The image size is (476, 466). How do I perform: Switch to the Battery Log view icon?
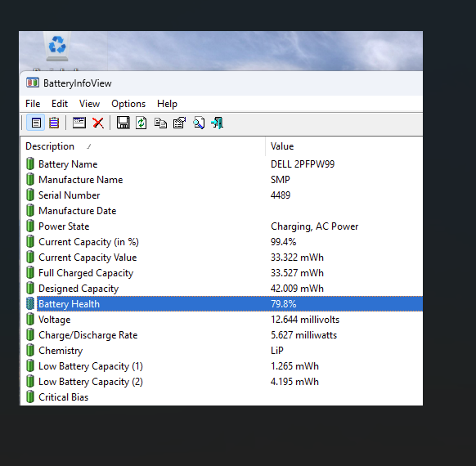54,123
